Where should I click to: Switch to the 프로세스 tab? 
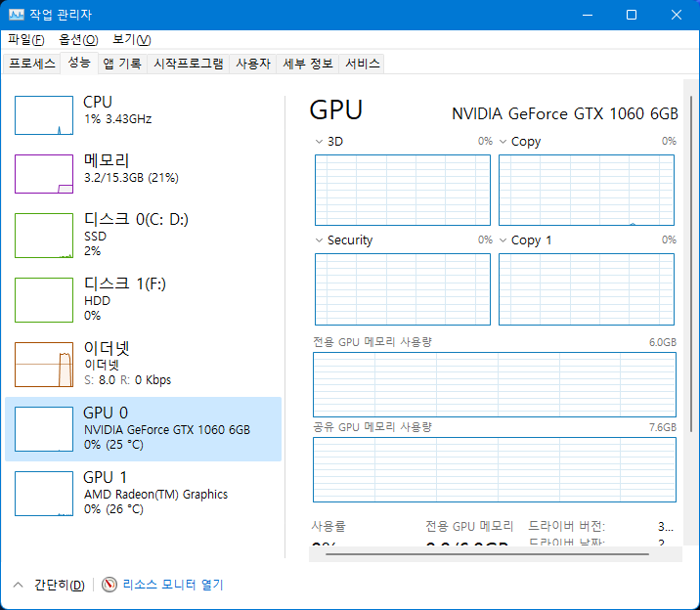click(x=31, y=64)
